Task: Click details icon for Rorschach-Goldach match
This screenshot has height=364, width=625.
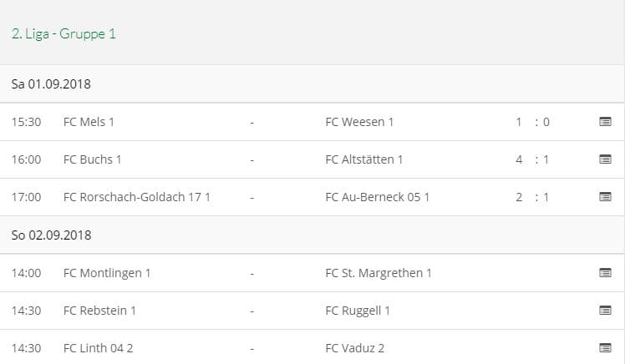Action: [x=605, y=197]
